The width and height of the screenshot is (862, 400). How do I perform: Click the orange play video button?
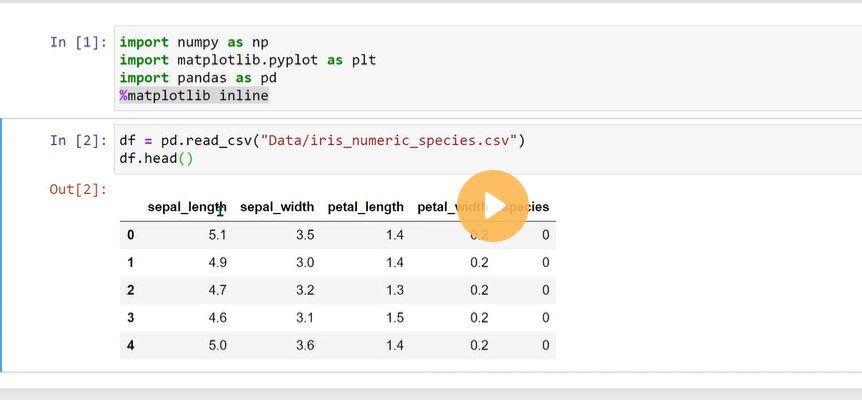point(493,206)
